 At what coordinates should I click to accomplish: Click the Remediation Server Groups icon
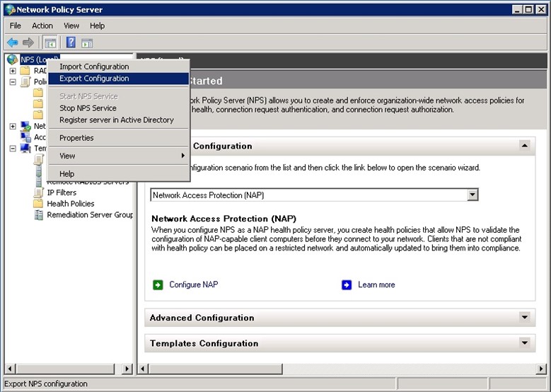[x=38, y=215]
